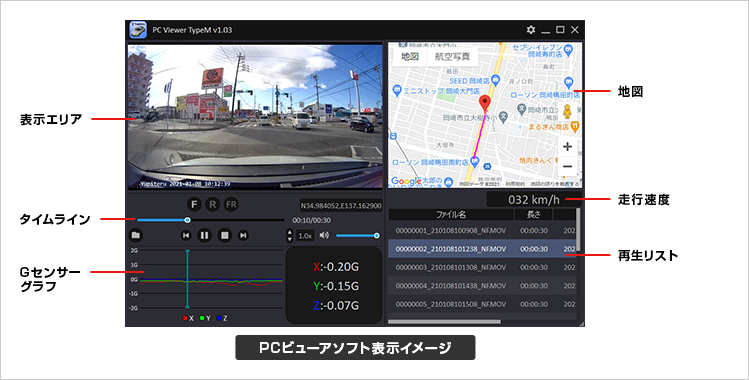This screenshot has height=380, width=749.
Task: Adjust playback speed stepper arrows
Action: (289, 235)
